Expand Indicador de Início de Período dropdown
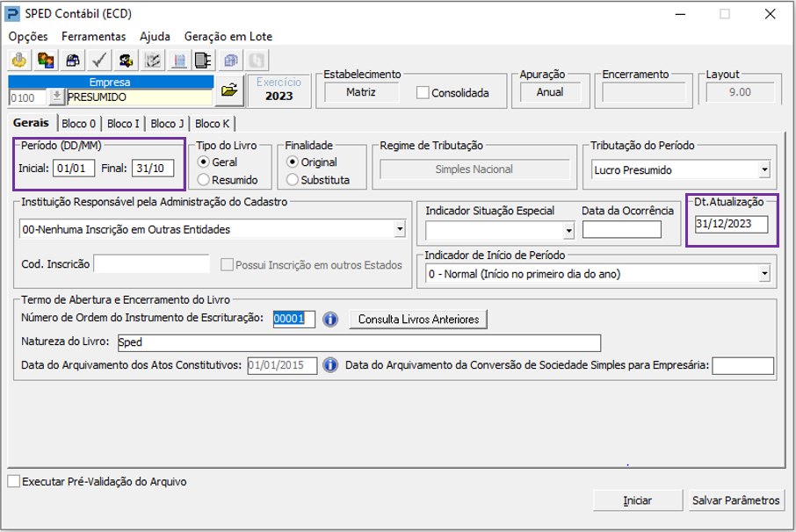The image size is (796, 532). tap(764, 274)
